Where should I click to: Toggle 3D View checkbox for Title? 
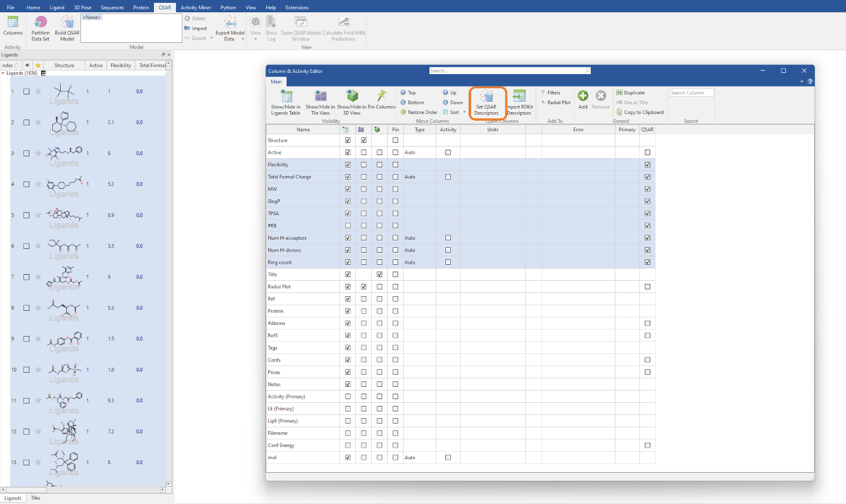click(380, 274)
